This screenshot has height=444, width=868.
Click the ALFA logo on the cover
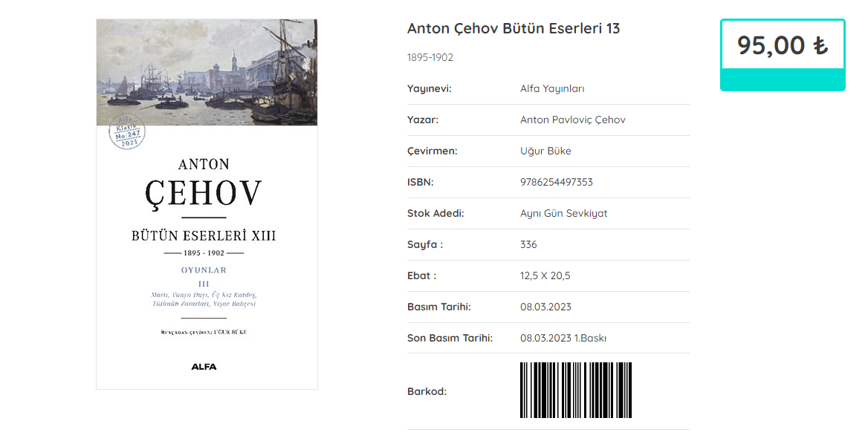coord(204,366)
